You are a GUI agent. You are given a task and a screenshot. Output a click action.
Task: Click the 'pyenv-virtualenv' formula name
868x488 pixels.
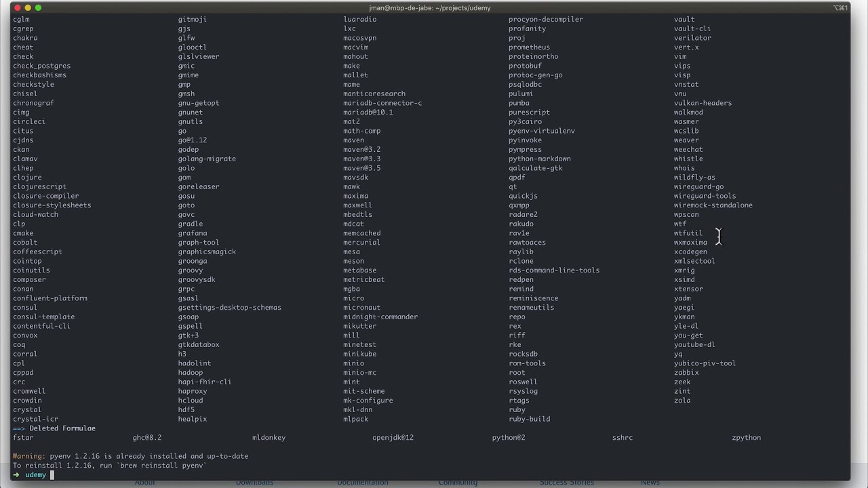(x=542, y=131)
